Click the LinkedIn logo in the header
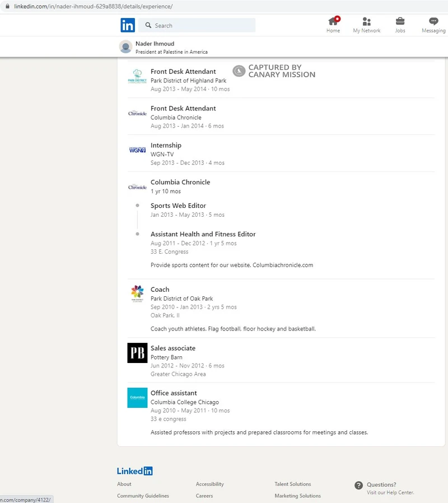This screenshot has width=448, height=503. pyautogui.click(x=128, y=25)
